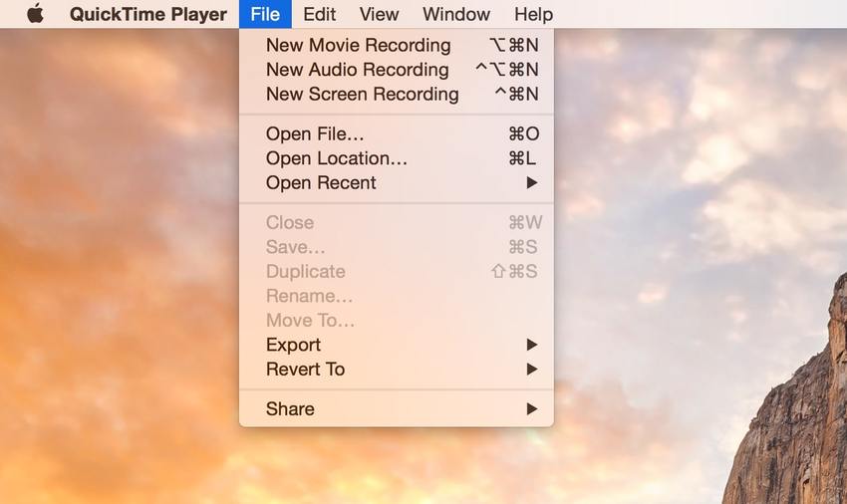Image resolution: width=847 pixels, height=504 pixels.
Task: Click the QuickTime Player app menu
Action: tap(148, 14)
